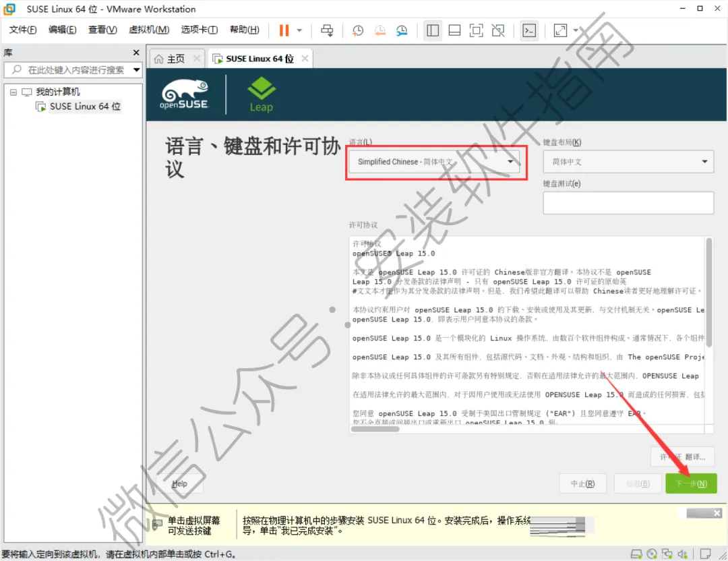Viewport: 728px width, 561px height.
Task: Click the Help button
Action: [180, 483]
